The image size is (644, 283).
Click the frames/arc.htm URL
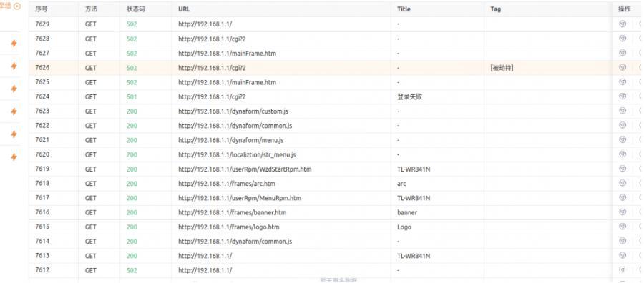coord(227,184)
